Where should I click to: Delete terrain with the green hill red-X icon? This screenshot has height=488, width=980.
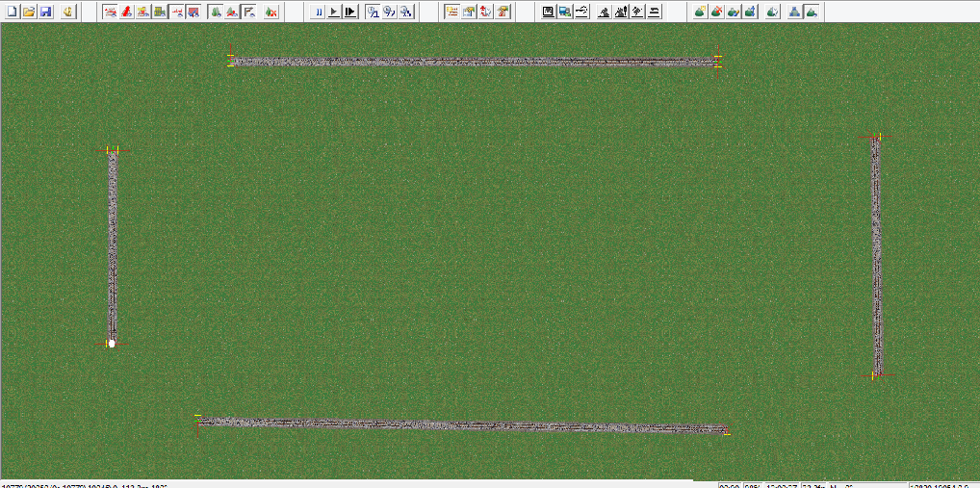tap(717, 12)
